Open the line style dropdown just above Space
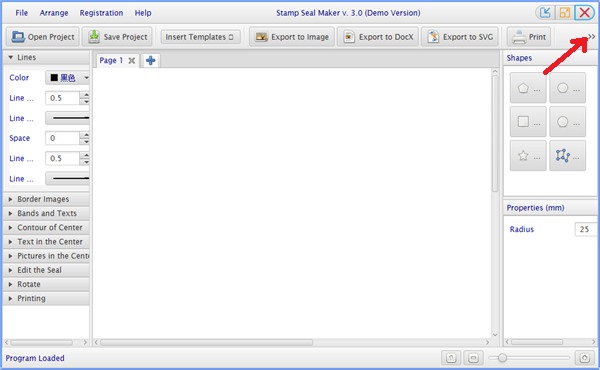This screenshot has height=370, width=600. [x=68, y=118]
